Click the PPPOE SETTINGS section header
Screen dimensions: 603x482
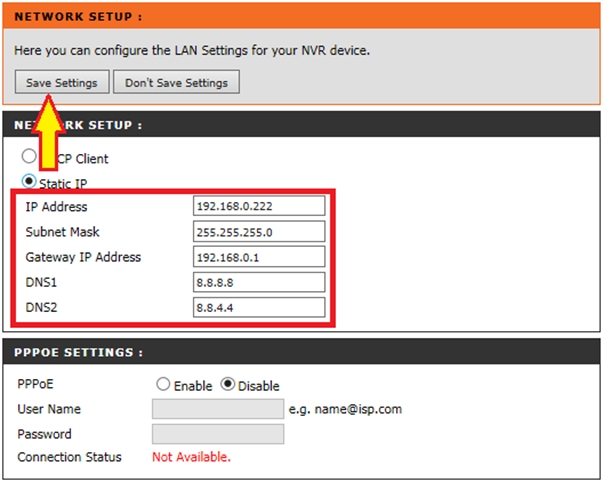[x=300, y=352]
